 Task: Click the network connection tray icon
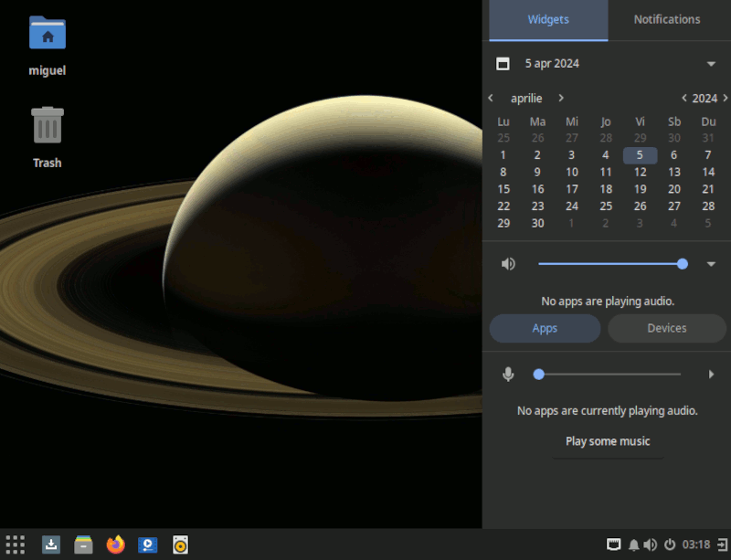pos(614,544)
